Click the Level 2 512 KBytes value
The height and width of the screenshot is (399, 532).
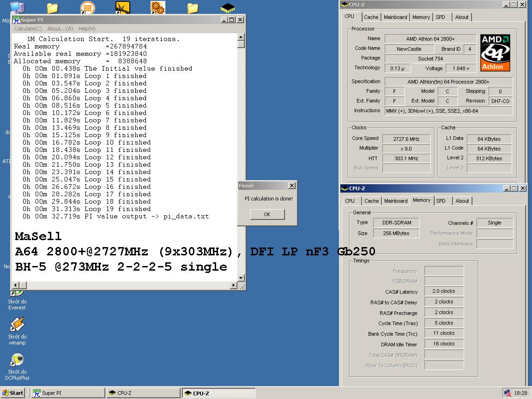[489, 158]
